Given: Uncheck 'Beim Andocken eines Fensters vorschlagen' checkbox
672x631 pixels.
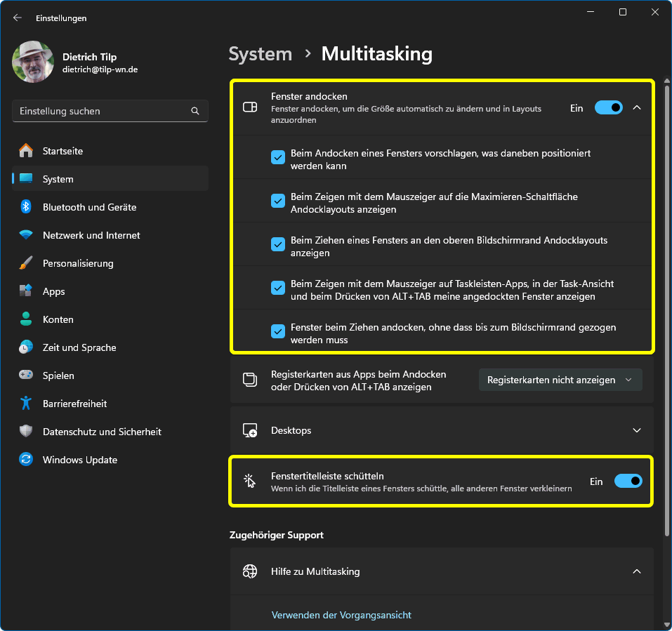Looking at the screenshot, I should point(278,157).
